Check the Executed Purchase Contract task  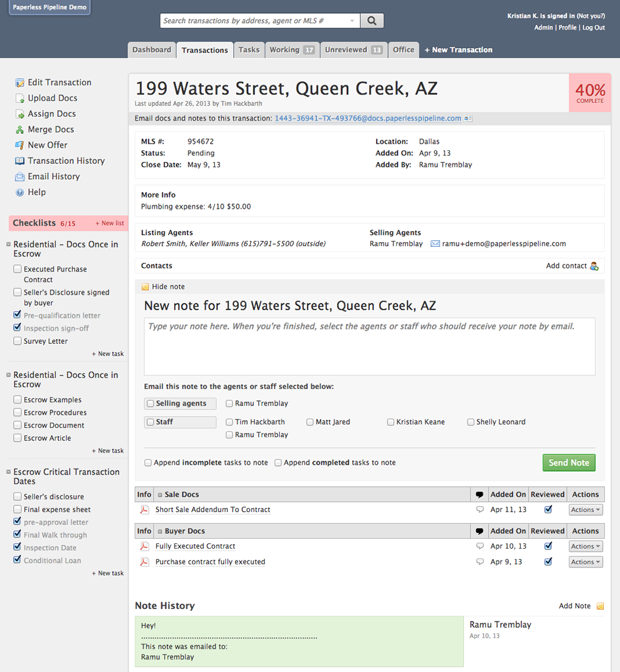coord(17,268)
